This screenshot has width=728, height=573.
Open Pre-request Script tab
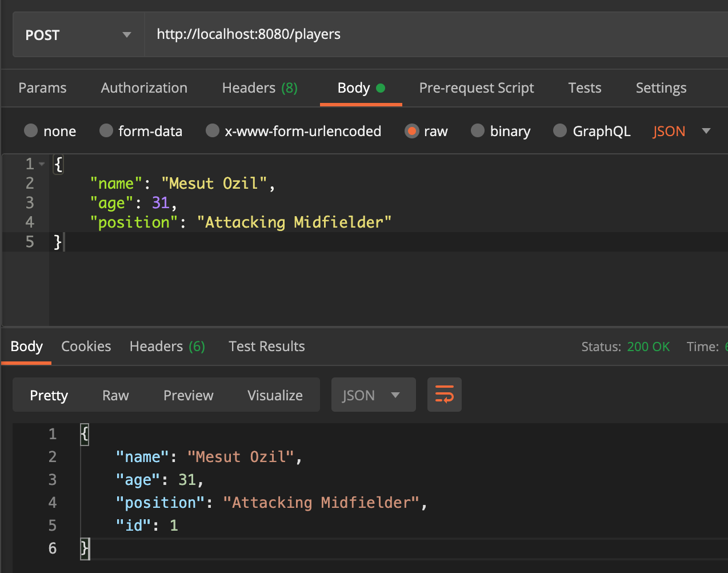(x=476, y=88)
